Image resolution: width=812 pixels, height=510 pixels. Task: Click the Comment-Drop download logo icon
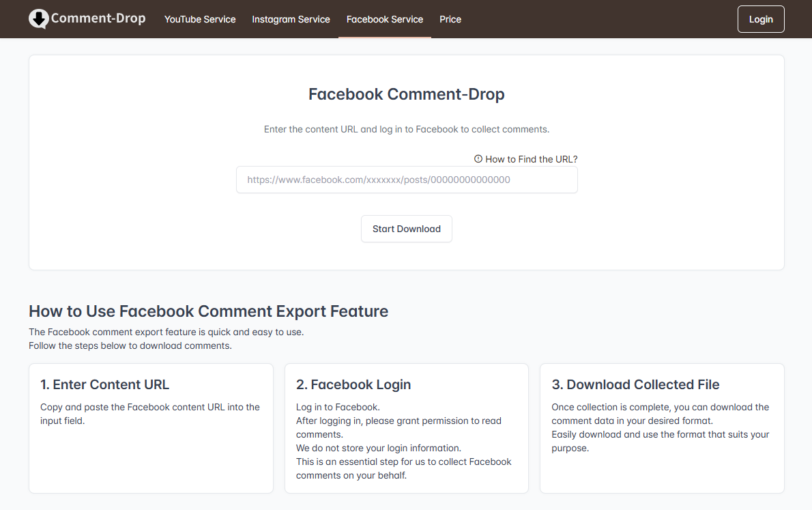[x=38, y=19]
